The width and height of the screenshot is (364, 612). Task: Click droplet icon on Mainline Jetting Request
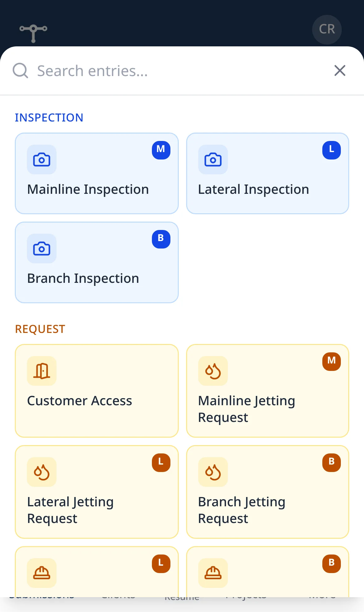(x=213, y=371)
